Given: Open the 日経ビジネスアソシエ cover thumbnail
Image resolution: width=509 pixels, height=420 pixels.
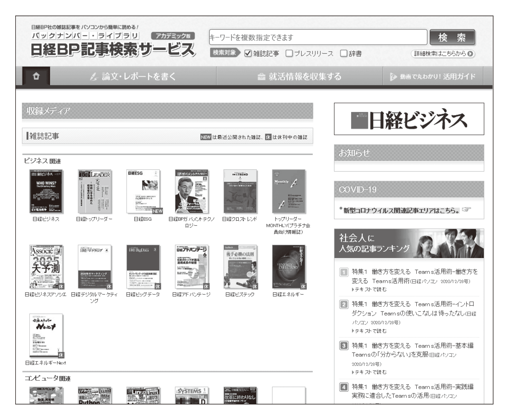Looking at the screenshot, I should click(46, 267).
